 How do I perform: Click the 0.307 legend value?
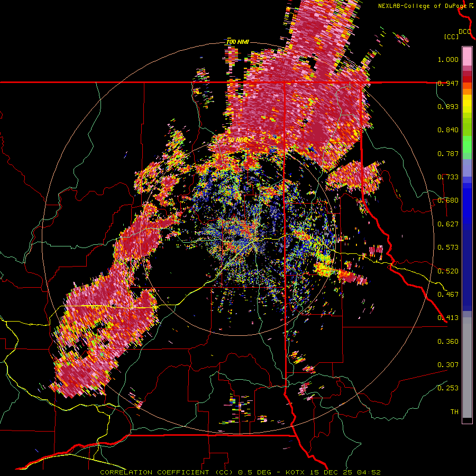pos(448,364)
